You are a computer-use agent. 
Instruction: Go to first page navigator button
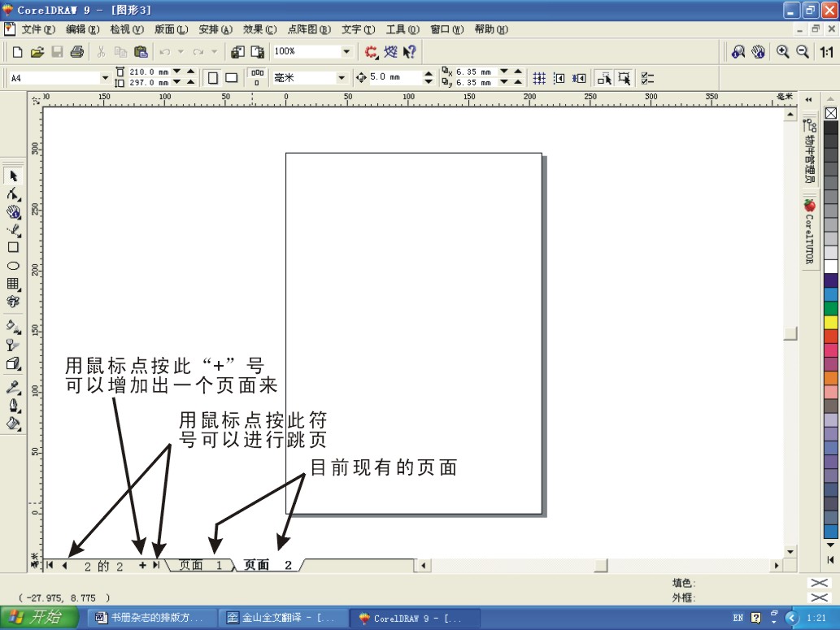(x=50, y=565)
